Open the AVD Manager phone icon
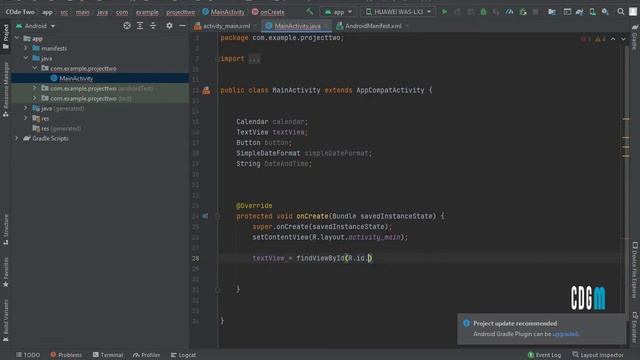 592,12
